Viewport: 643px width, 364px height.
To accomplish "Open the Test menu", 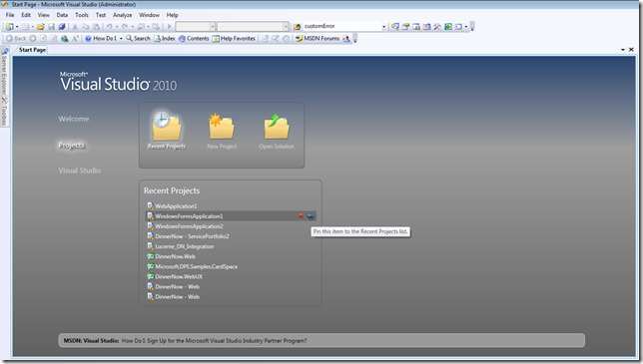I will (101, 15).
